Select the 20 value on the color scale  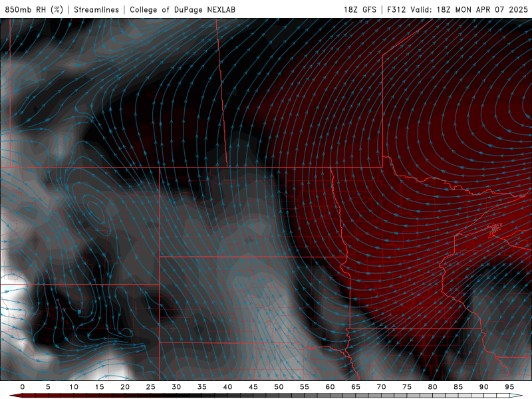tap(125, 387)
